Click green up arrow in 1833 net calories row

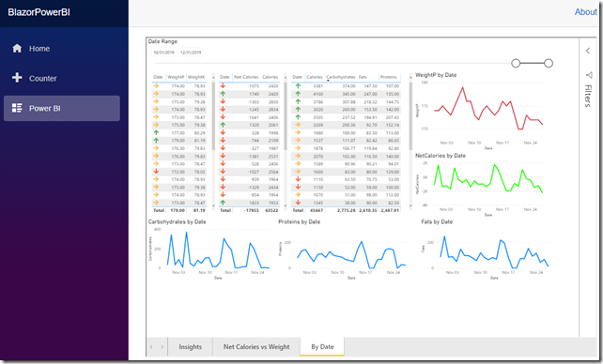pyautogui.click(x=223, y=203)
